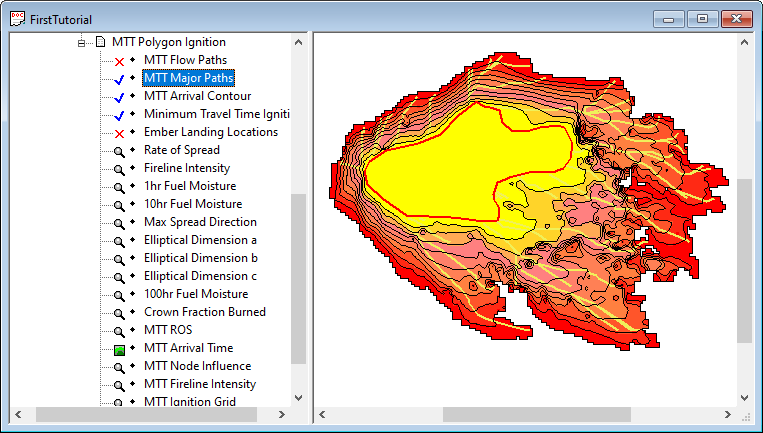Select the Max Spread Direction item
Viewport: 763px width, 433px height.
200,222
